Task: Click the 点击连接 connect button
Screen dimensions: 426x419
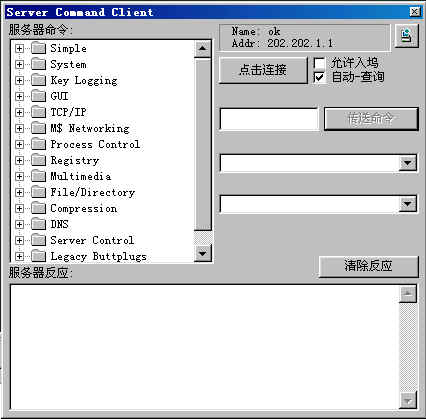Action: pos(263,70)
